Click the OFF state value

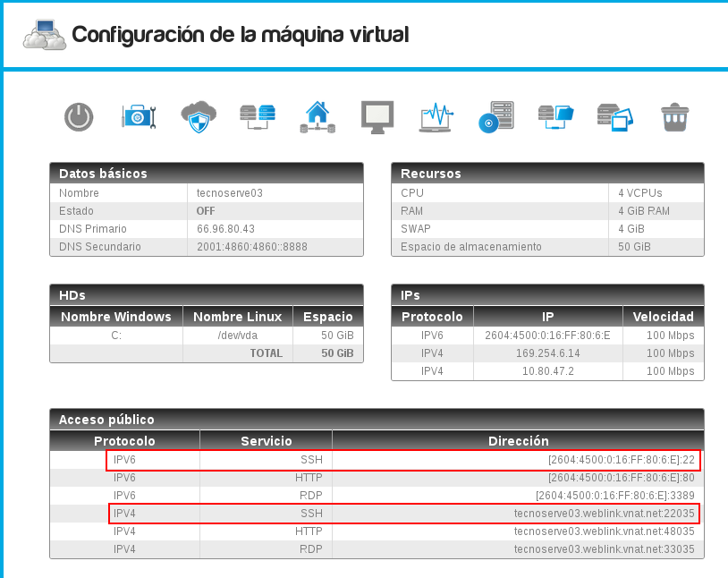click(x=206, y=211)
